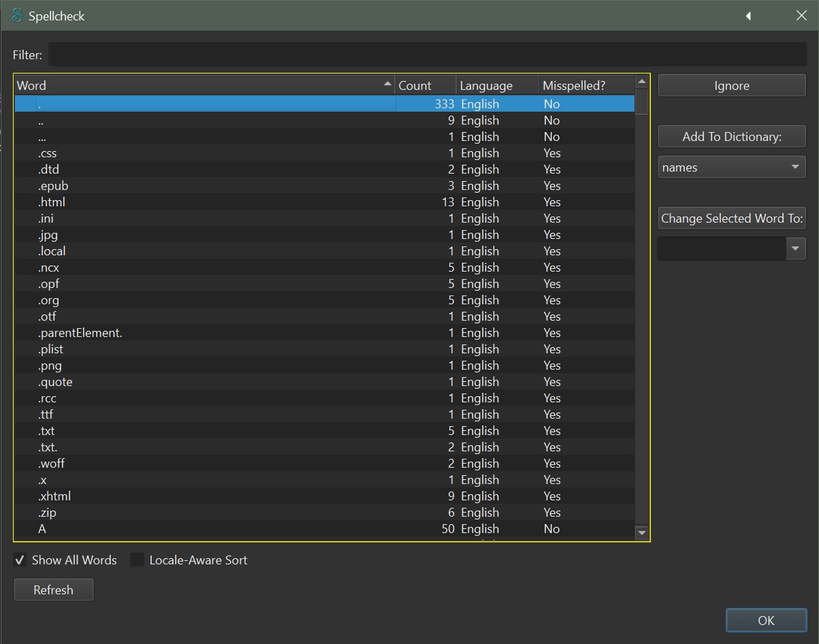Confirm with the OK button
The width and height of the screenshot is (819, 644).
click(766, 620)
